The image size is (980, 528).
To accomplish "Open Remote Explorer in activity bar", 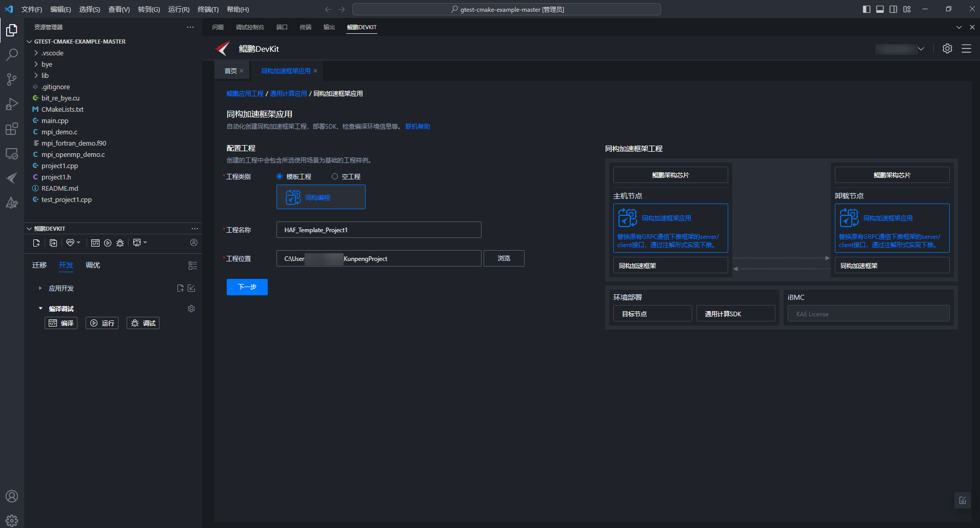I will pos(12,153).
